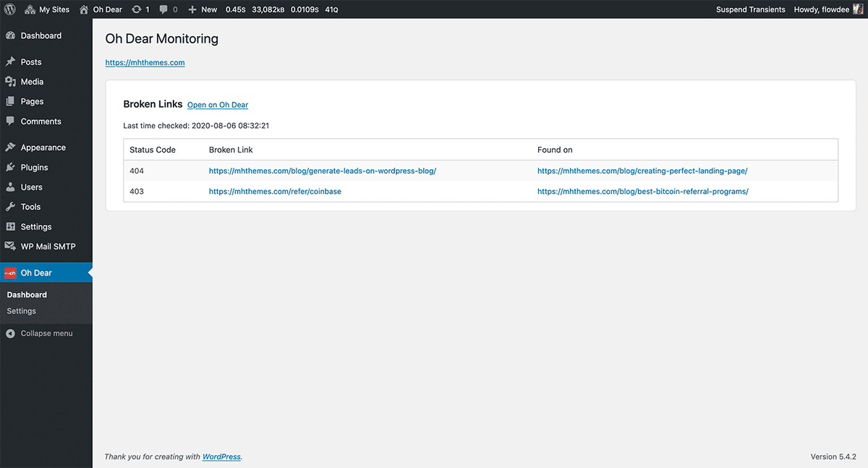
Task: Click the Last time checked timestamp
Action: pyautogui.click(x=196, y=126)
